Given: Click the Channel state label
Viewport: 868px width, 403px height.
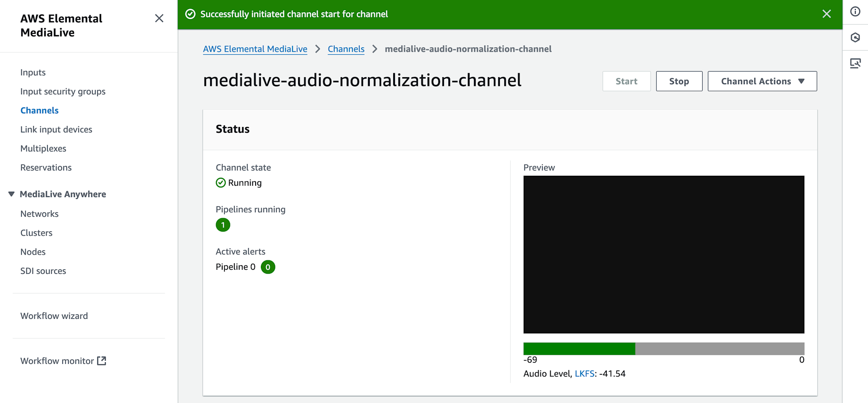Looking at the screenshot, I should coord(243,167).
